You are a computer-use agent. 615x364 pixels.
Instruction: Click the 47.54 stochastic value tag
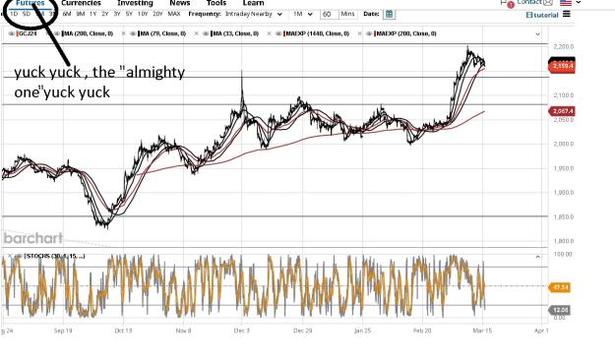[x=560, y=287]
